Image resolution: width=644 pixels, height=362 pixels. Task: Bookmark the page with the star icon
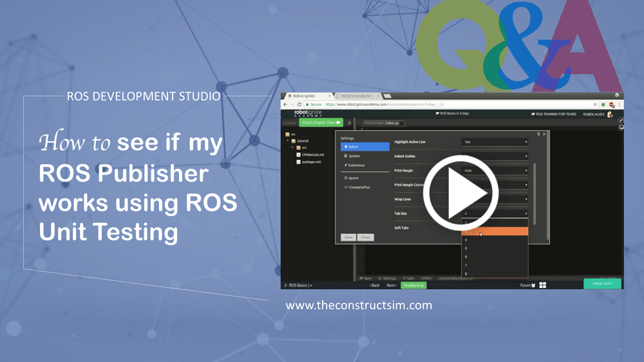tap(594, 104)
